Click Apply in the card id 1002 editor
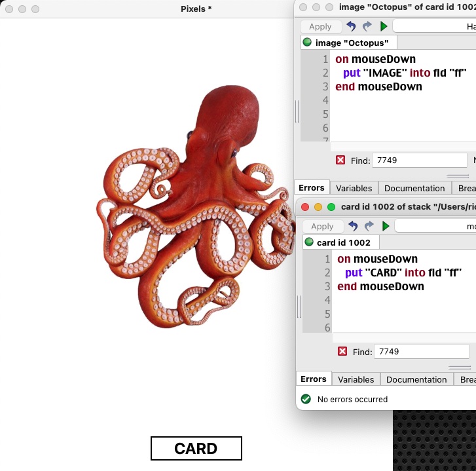This screenshot has height=471, width=476. coord(322,227)
